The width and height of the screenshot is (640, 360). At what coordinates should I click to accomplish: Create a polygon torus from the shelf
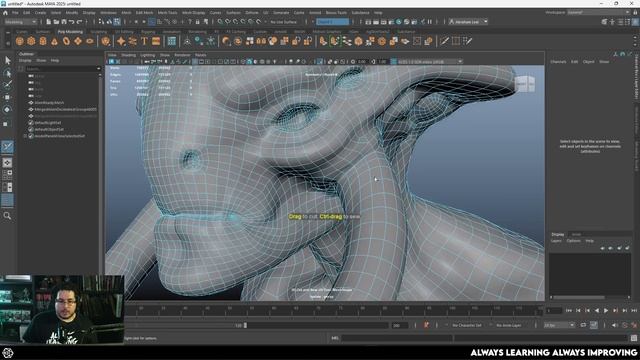(x=66, y=41)
